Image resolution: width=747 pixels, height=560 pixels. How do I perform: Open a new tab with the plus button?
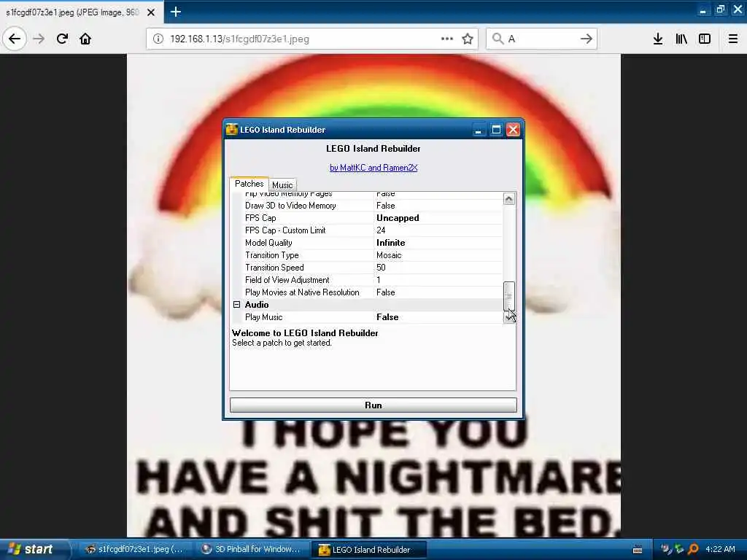175,12
